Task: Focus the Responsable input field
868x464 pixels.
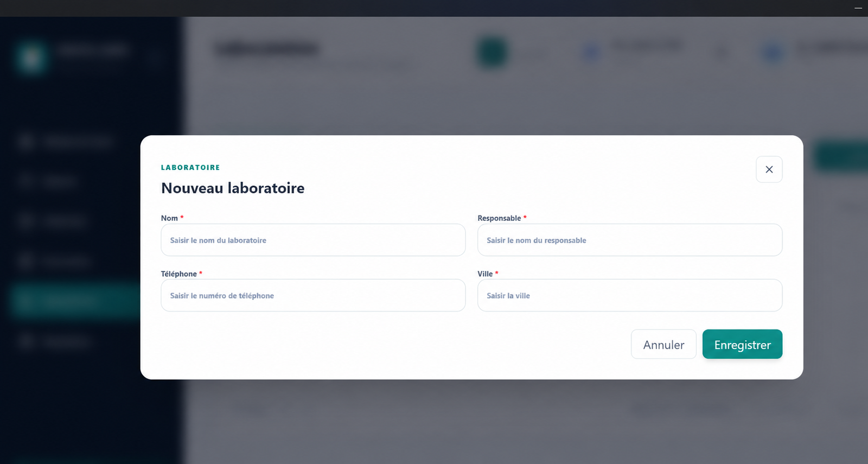Action: pos(630,240)
